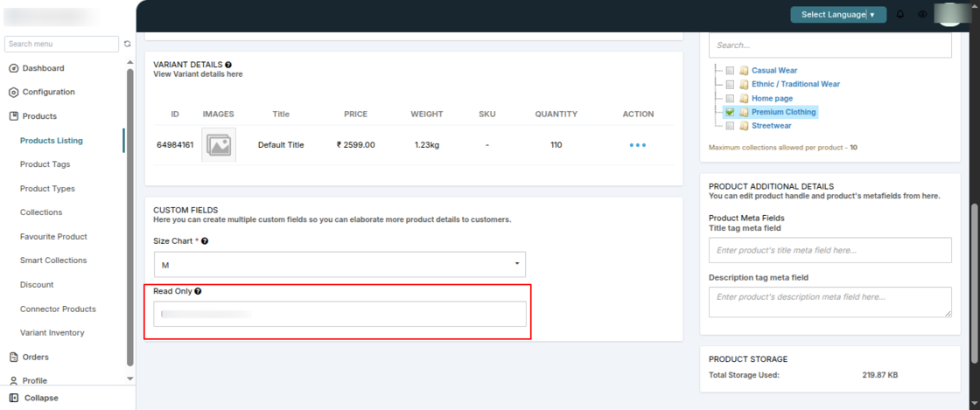Click the Products box icon
Viewport: 980px width, 410px height.
pos(13,116)
